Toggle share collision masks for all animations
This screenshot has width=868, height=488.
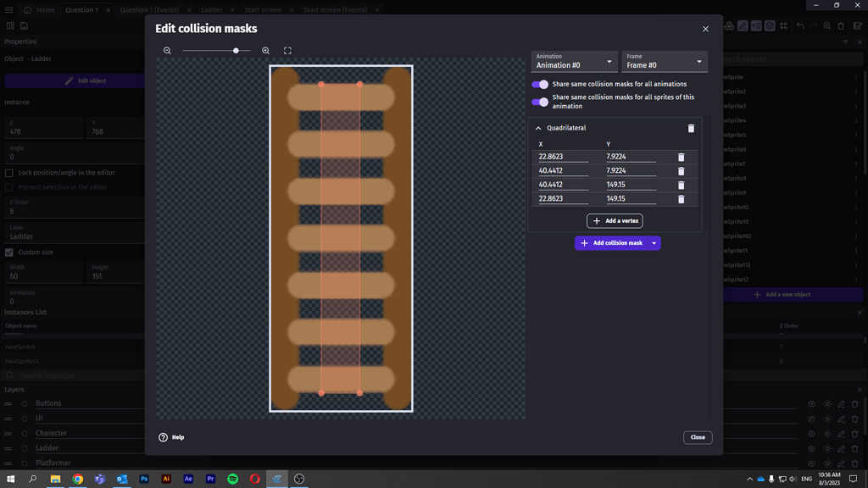click(540, 85)
